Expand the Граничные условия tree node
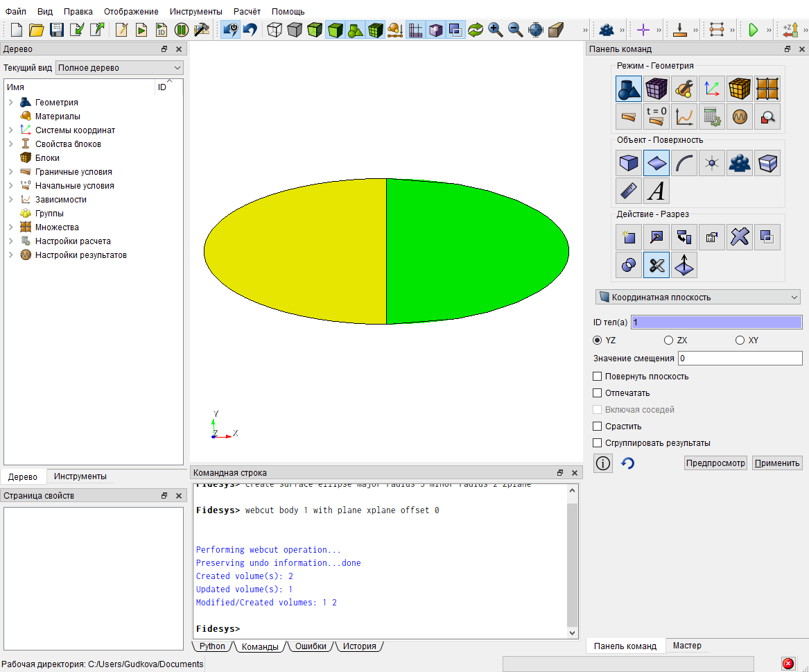 [11, 172]
